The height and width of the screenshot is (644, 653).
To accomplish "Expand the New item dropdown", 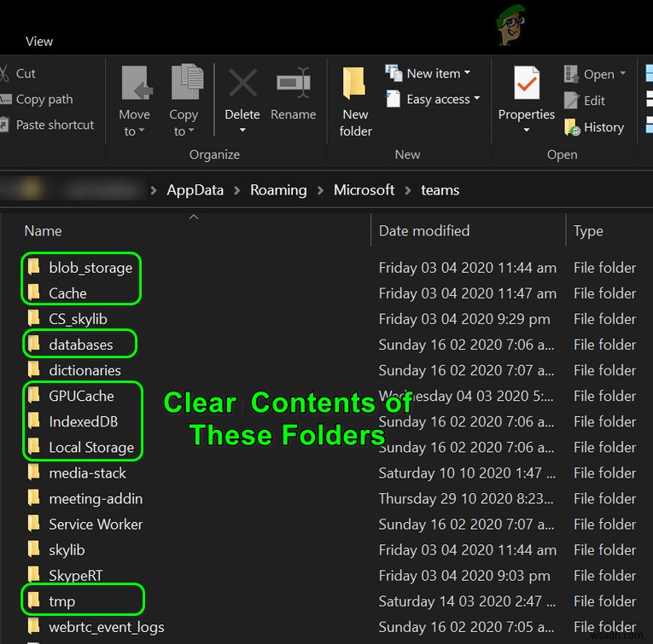I will pyautogui.click(x=467, y=73).
